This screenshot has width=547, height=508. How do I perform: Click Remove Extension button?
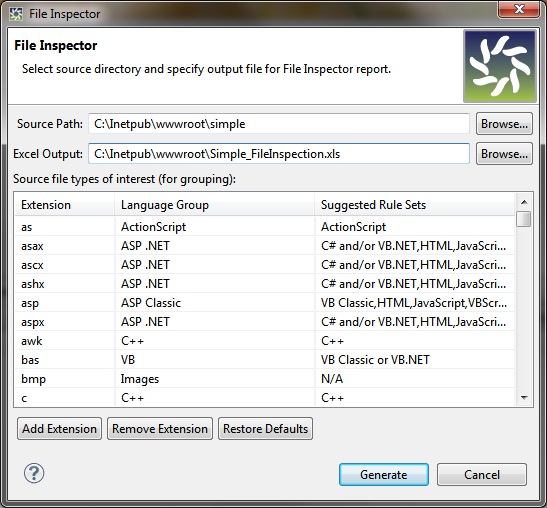(x=160, y=428)
